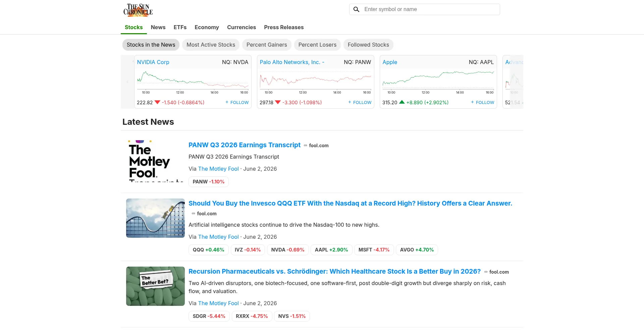This screenshot has height=333, width=644.
Task: Click the search magnifier icon
Action: 356,9
